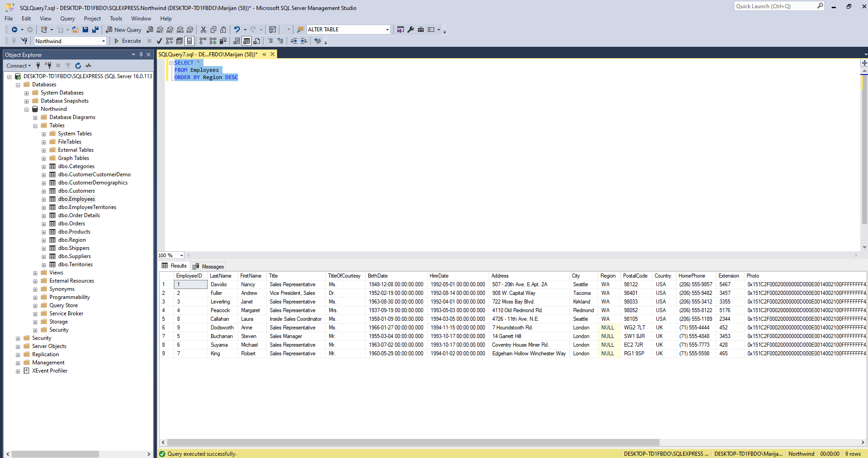The image size is (868, 458).
Task: Click the Open File folder icon
Action: (x=75, y=30)
